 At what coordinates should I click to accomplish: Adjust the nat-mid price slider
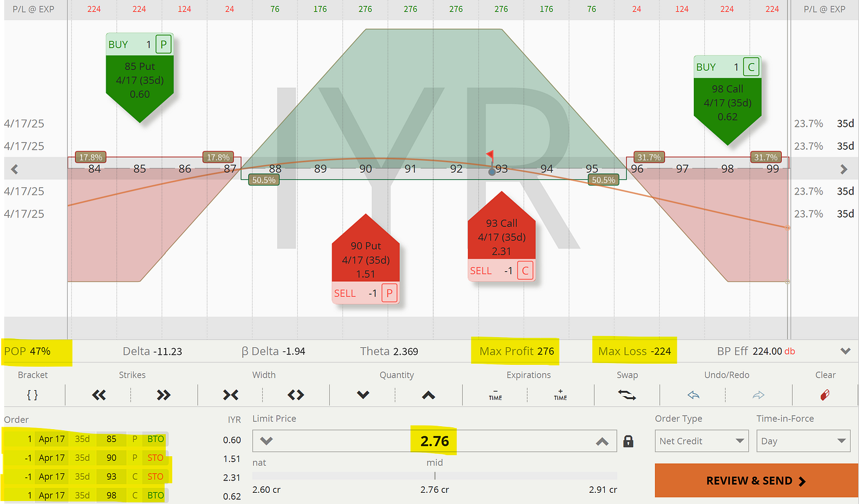[x=435, y=476]
